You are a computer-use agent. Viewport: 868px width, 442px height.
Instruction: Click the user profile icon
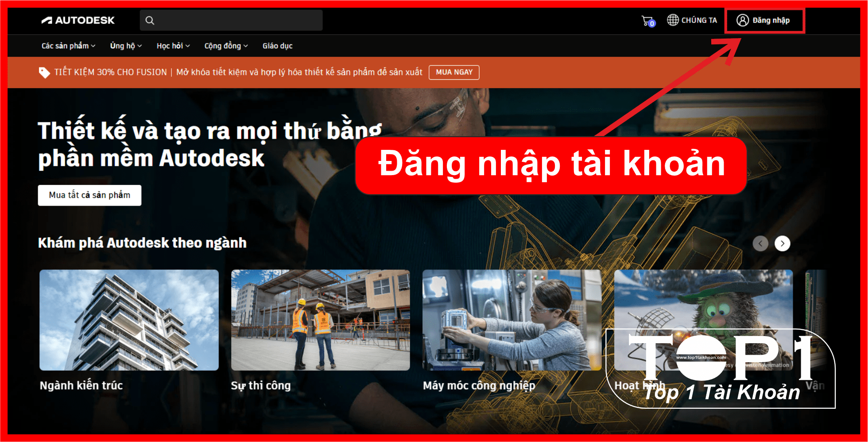click(x=743, y=20)
